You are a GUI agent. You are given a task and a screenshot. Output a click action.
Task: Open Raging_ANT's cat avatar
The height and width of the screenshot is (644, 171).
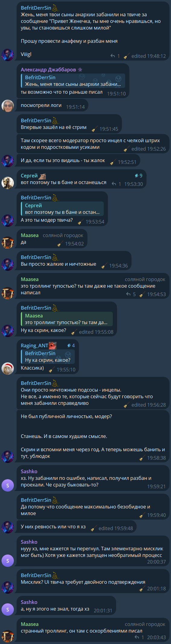click(x=8, y=368)
